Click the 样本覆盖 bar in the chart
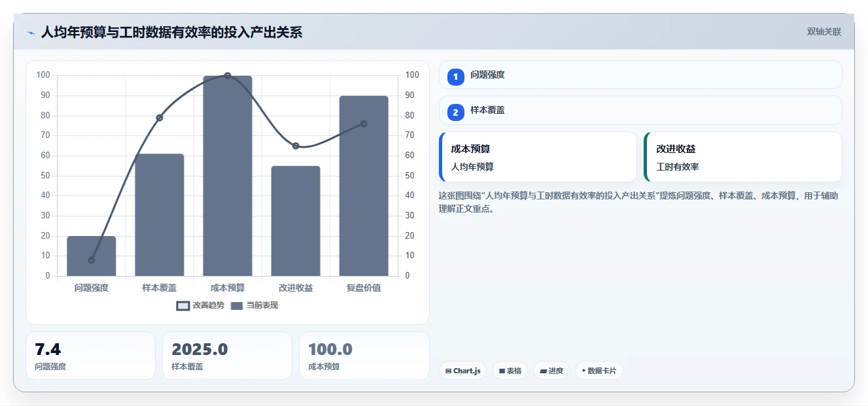This screenshot has height=406, width=868. pos(160,215)
